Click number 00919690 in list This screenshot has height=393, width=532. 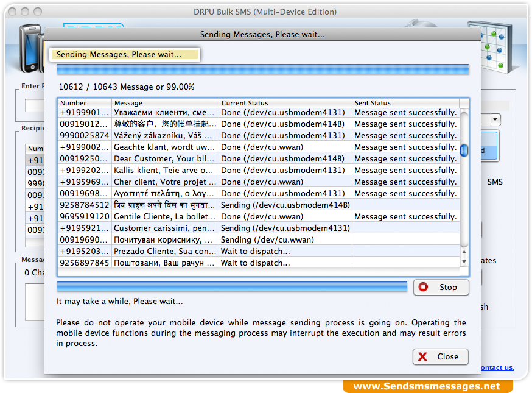(x=85, y=239)
